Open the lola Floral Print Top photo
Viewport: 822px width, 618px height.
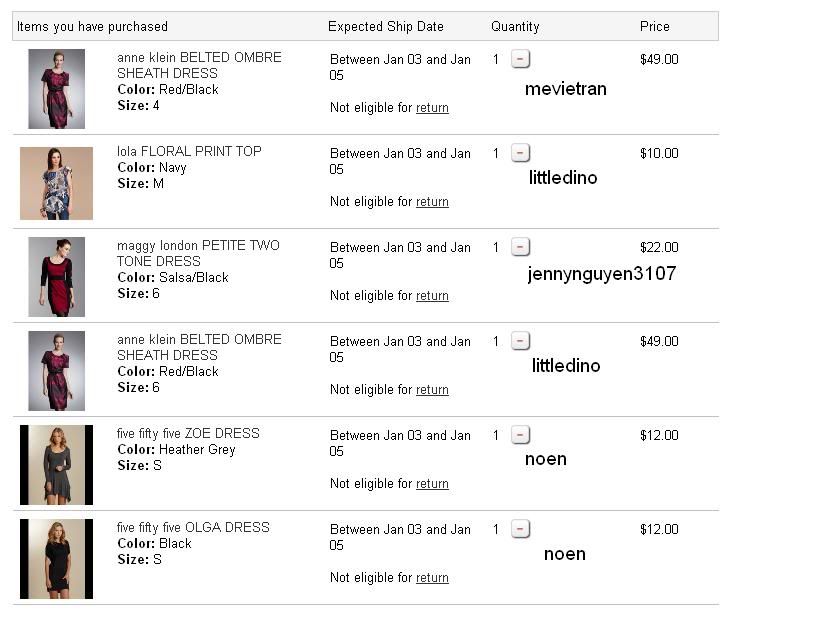(x=56, y=183)
